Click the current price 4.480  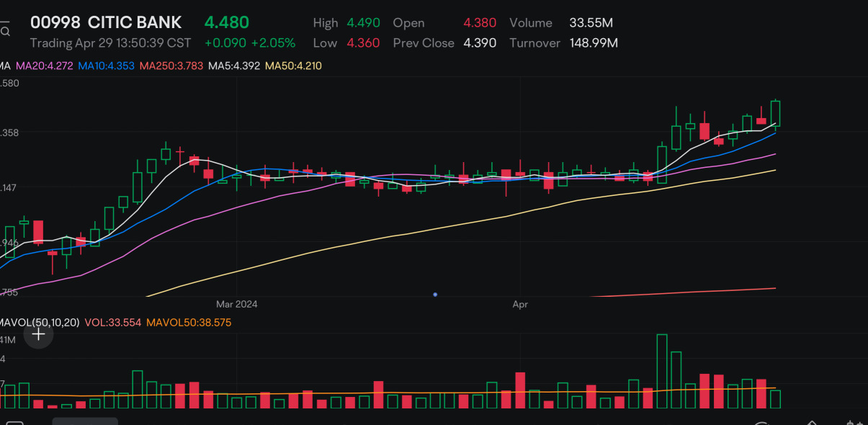226,22
